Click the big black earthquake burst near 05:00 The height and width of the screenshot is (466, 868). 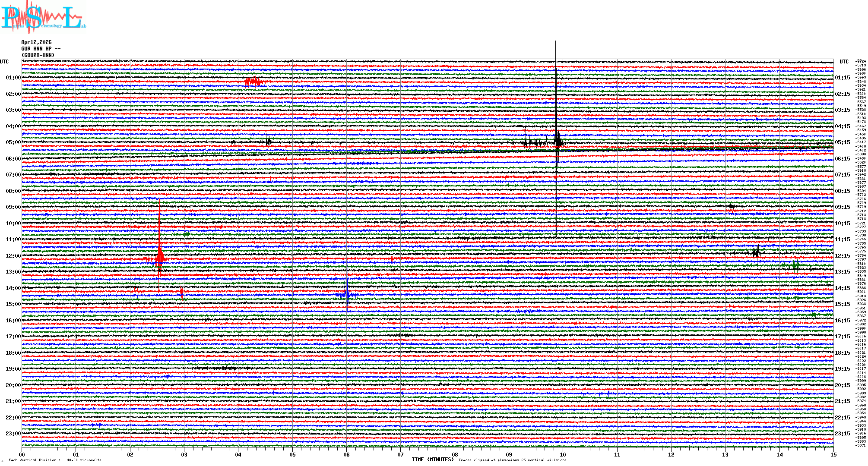(x=558, y=142)
